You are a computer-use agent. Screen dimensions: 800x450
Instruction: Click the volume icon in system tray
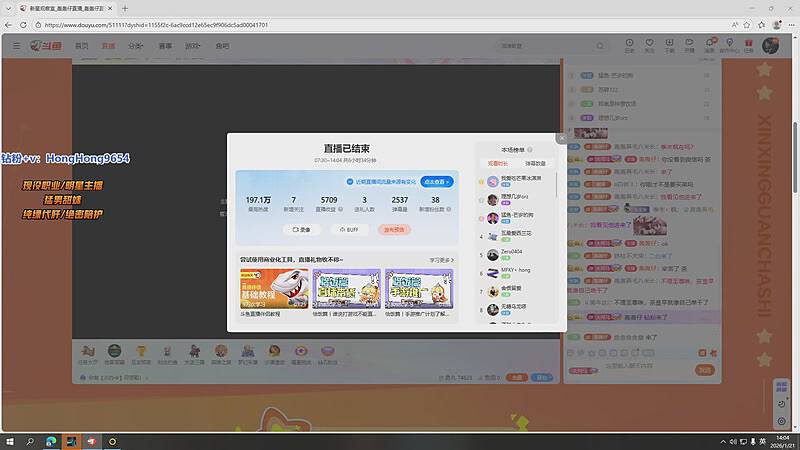733,442
